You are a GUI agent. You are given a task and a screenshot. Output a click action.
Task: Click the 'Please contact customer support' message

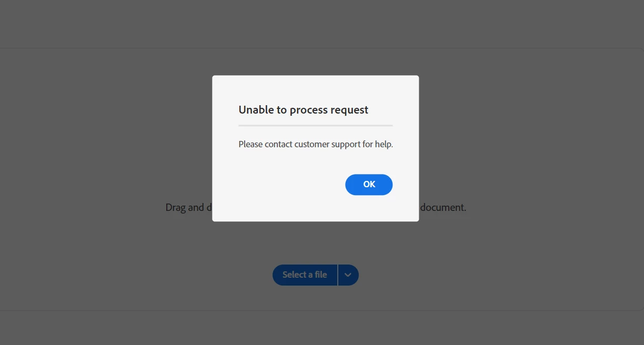[x=316, y=144]
